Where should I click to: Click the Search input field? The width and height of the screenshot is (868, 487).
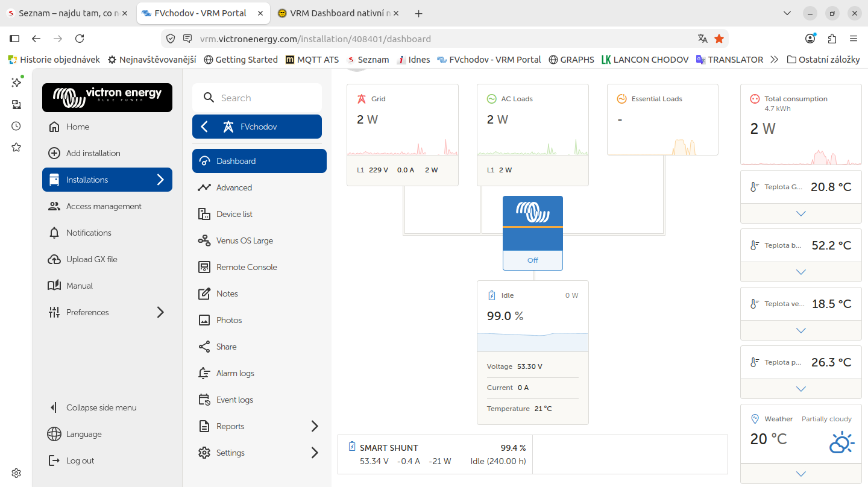tap(257, 98)
